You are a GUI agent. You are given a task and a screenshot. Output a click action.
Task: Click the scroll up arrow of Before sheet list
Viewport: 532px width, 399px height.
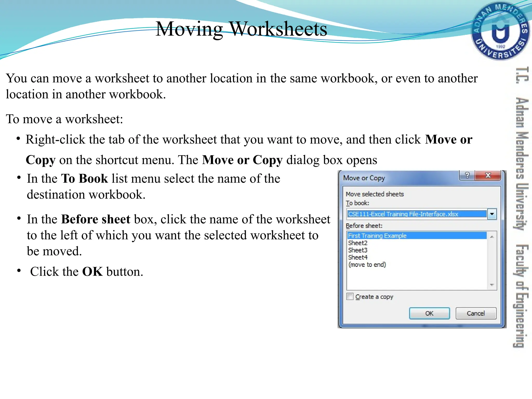(492, 237)
